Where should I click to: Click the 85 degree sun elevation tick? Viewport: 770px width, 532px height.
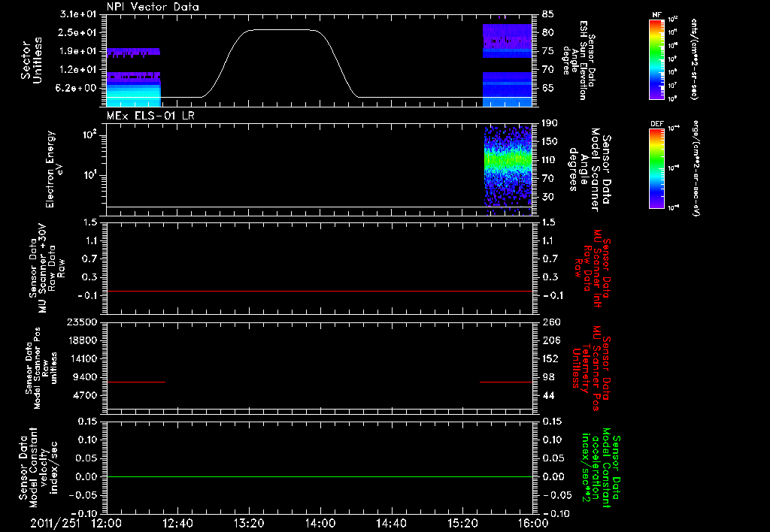548,14
